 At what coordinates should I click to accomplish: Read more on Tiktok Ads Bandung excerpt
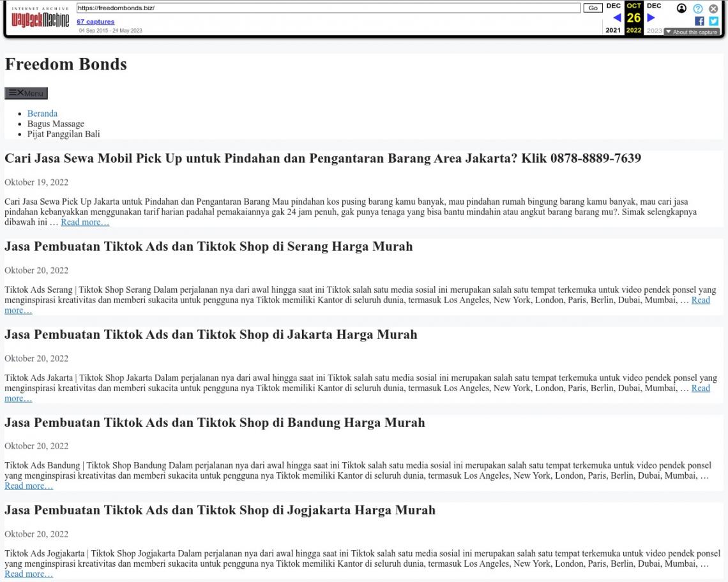click(x=29, y=486)
